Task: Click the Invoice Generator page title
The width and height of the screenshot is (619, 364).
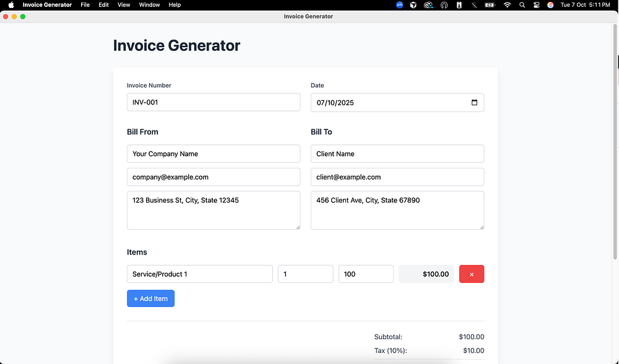Action: (176, 45)
